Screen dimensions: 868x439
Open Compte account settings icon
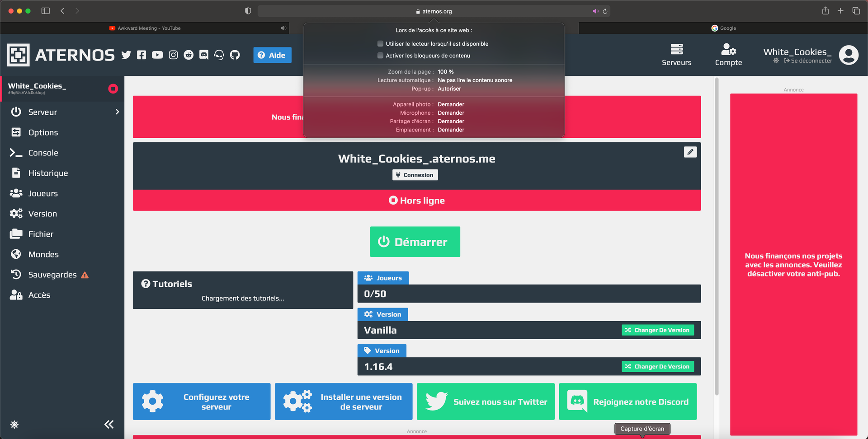pyautogui.click(x=728, y=49)
